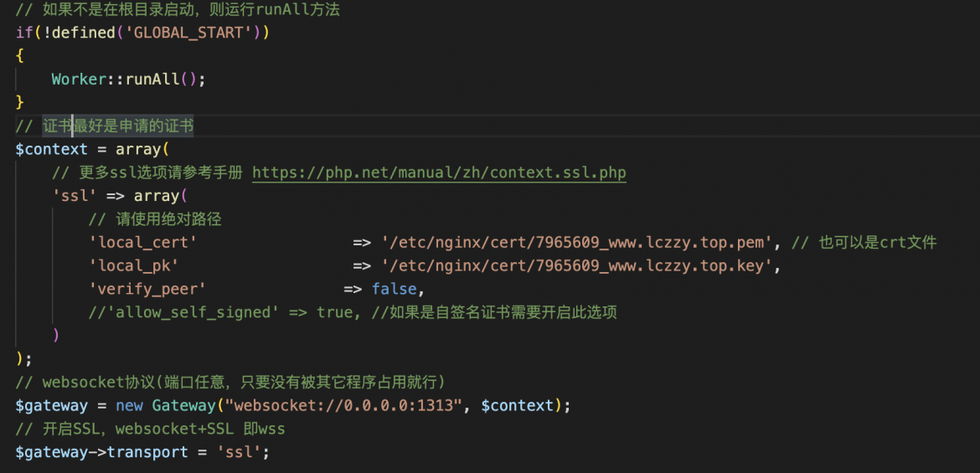Click the $gateway->transport assignment line
This screenshot has width=980, height=473.
(x=142, y=452)
